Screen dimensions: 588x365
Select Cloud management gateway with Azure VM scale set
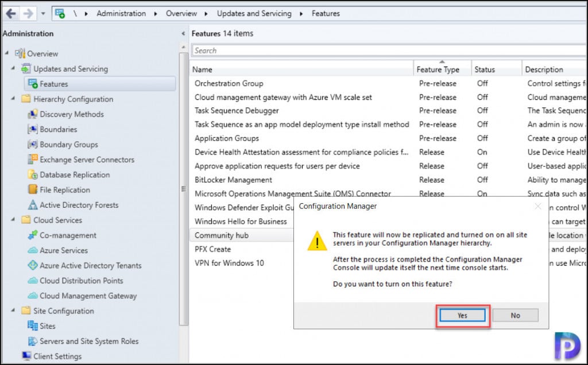click(x=388, y=97)
